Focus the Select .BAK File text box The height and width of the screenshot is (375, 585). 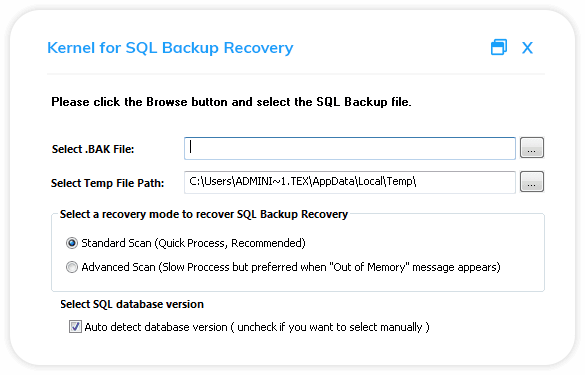coord(350,148)
